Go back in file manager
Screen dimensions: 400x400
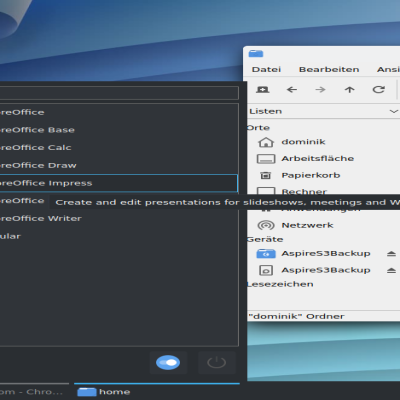point(292,89)
